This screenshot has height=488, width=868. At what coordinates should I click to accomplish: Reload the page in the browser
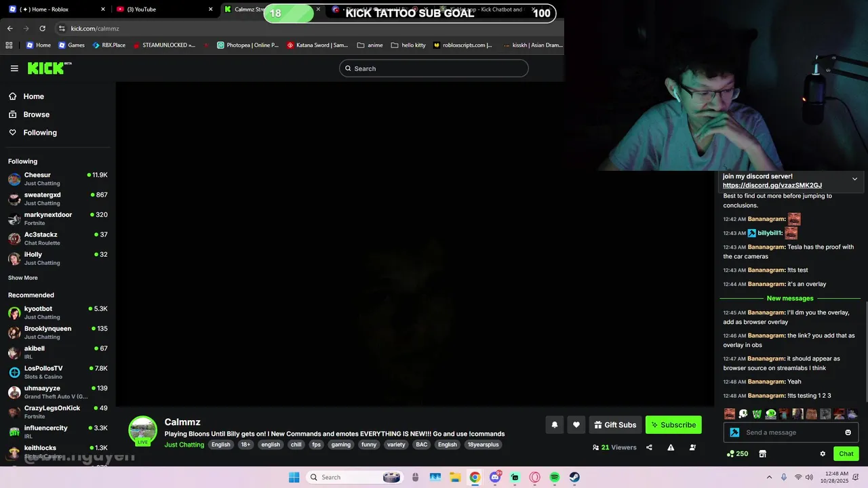coord(42,28)
